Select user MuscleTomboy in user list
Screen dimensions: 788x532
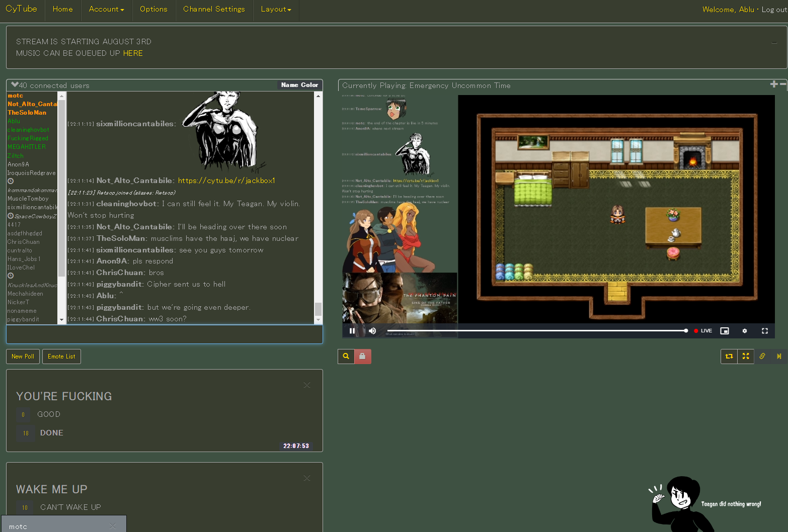click(x=28, y=199)
